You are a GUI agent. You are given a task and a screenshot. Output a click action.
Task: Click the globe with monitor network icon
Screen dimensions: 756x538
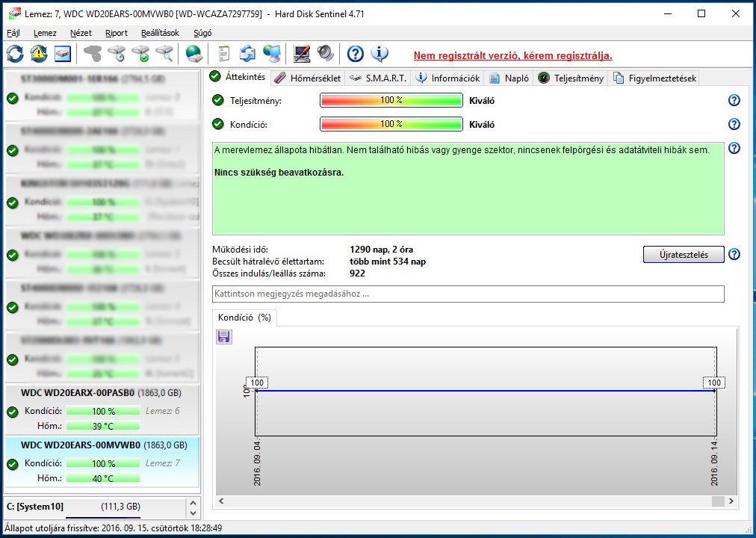(x=272, y=54)
